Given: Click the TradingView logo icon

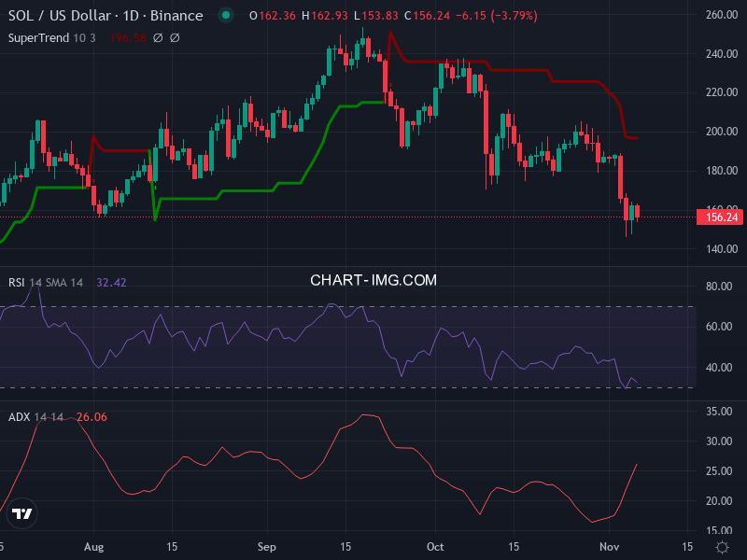Looking at the screenshot, I should (x=22, y=513).
